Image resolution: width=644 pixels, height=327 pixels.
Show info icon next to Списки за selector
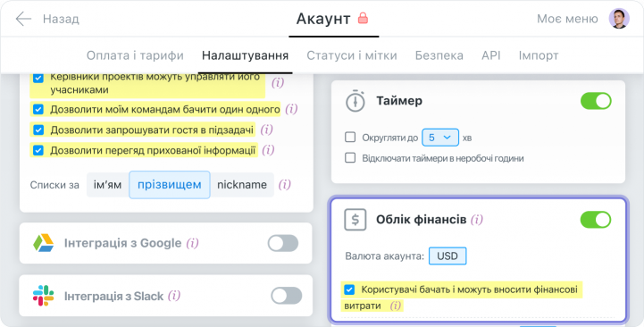pyautogui.click(x=285, y=184)
